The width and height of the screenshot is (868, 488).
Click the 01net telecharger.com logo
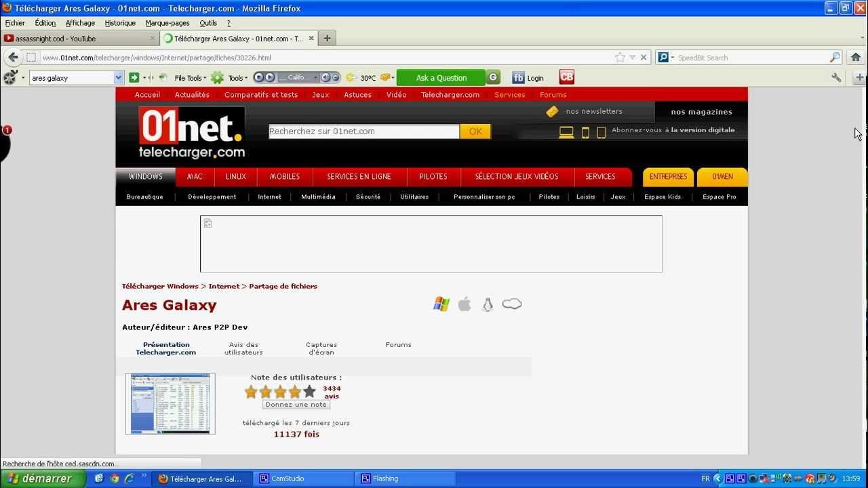coord(192,133)
